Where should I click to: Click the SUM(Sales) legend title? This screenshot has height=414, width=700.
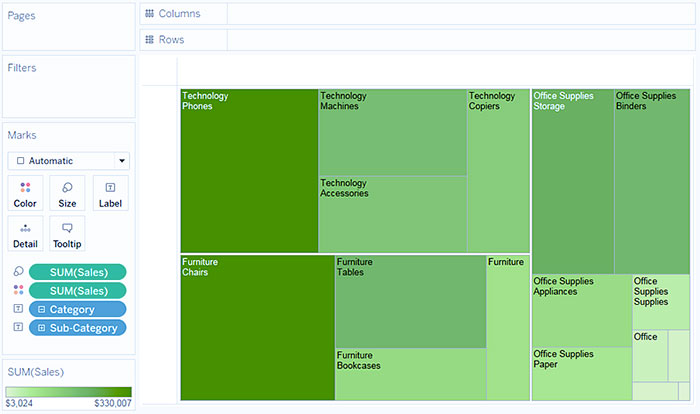point(36,372)
